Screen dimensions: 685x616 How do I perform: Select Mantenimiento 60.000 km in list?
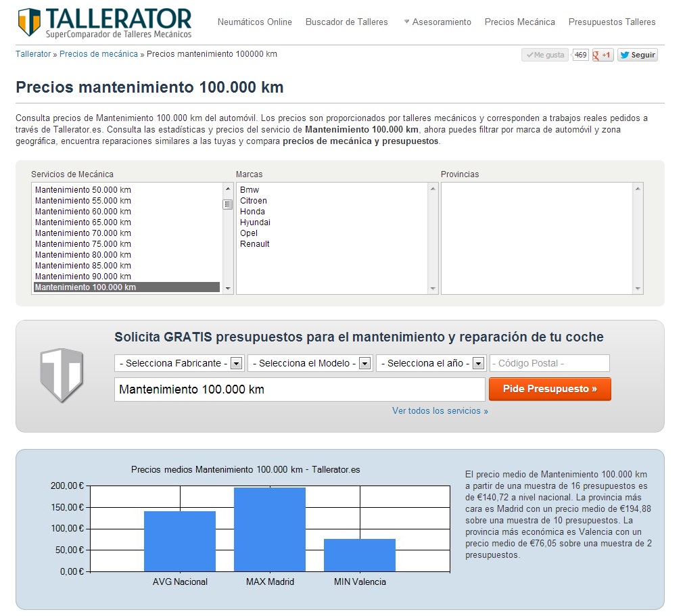(126, 212)
